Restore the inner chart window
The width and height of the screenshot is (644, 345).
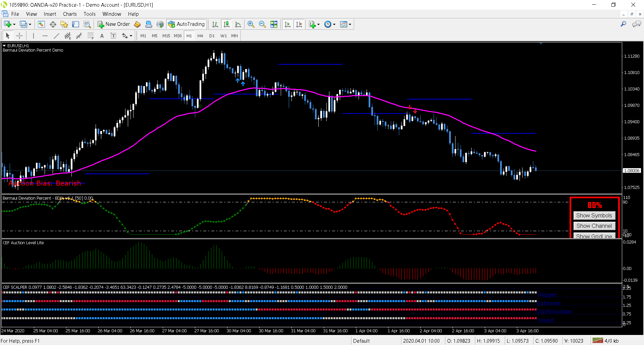[x=632, y=14]
